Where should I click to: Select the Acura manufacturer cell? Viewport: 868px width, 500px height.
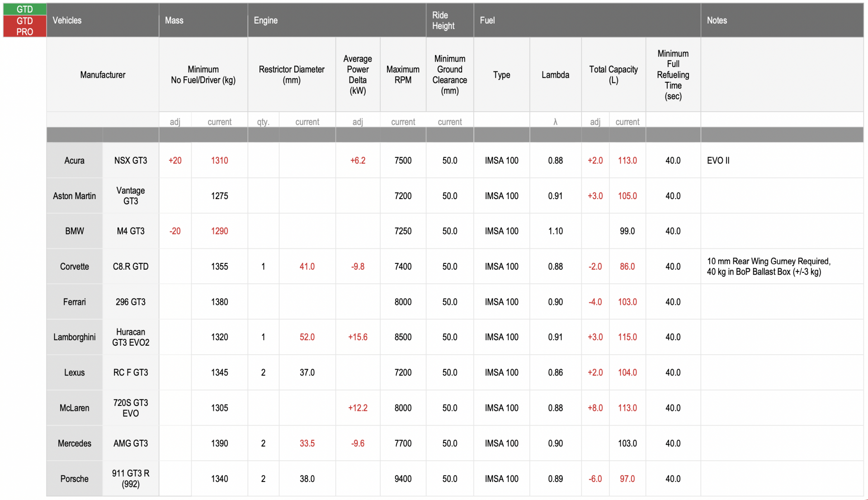click(75, 161)
